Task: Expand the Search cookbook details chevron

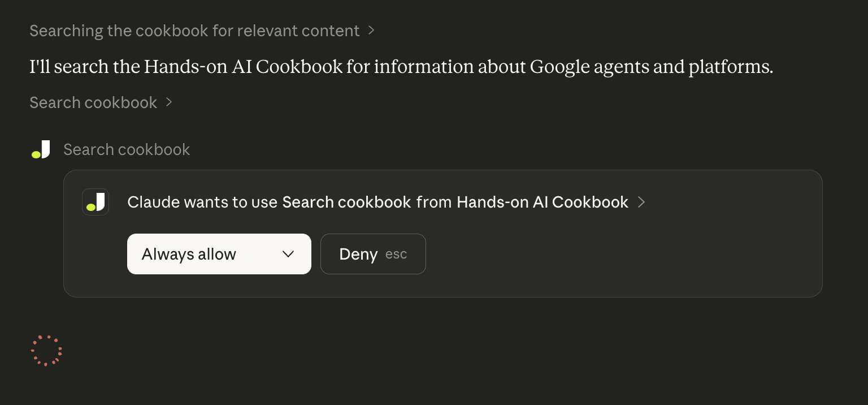Action: tap(168, 102)
